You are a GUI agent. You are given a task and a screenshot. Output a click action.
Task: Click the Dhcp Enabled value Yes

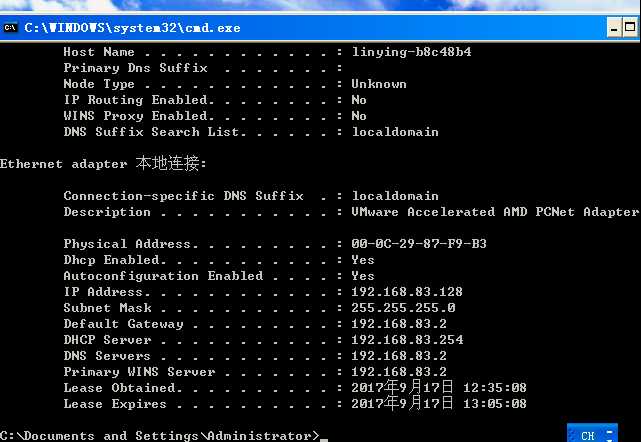tap(363, 260)
